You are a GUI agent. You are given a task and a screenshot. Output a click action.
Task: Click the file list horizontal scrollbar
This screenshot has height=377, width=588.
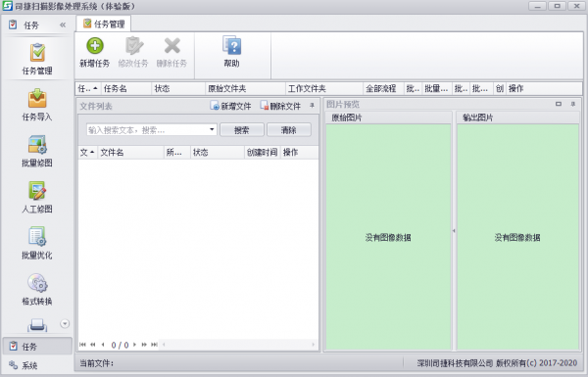(238, 345)
